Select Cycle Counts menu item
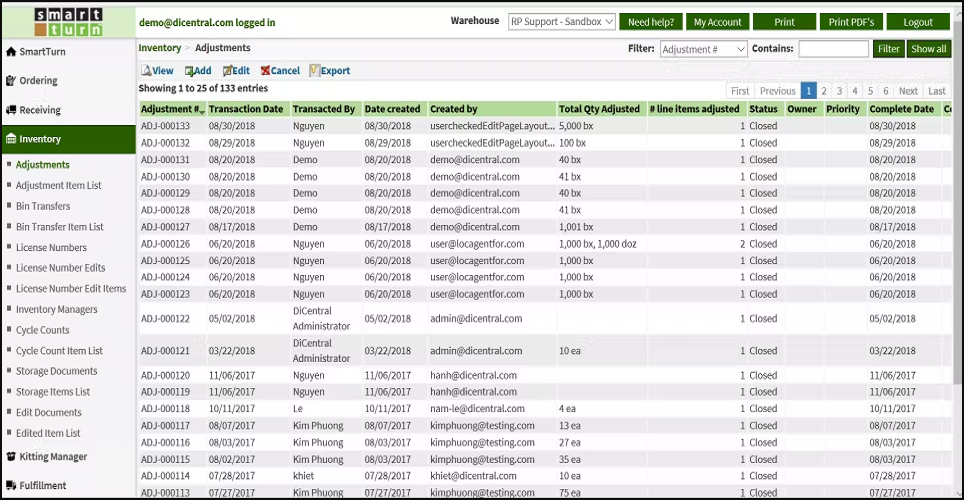 tap(43, 330)
